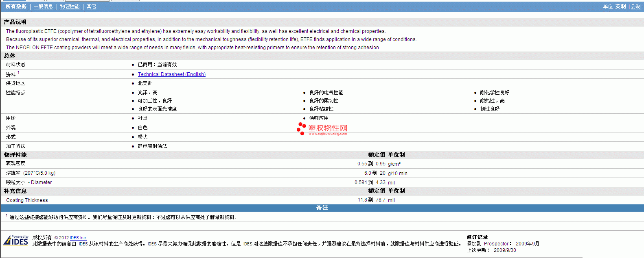This screenshot has height=258, width=644.
Task: Click the feature 良好粘结性
Action: 321,109
